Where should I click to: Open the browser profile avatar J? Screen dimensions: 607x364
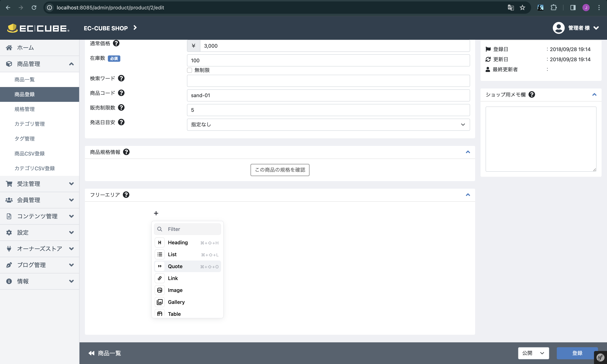coord(586,8)
